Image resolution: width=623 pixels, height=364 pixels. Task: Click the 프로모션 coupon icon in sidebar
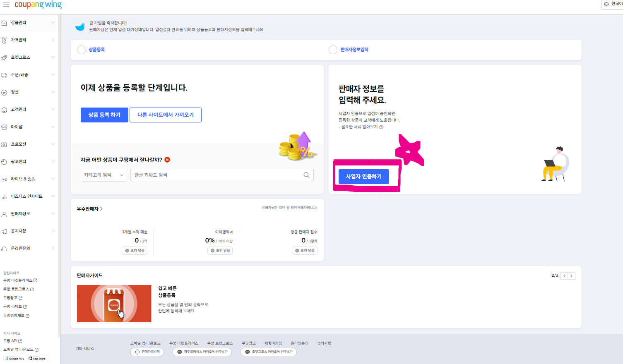[4, 144]
